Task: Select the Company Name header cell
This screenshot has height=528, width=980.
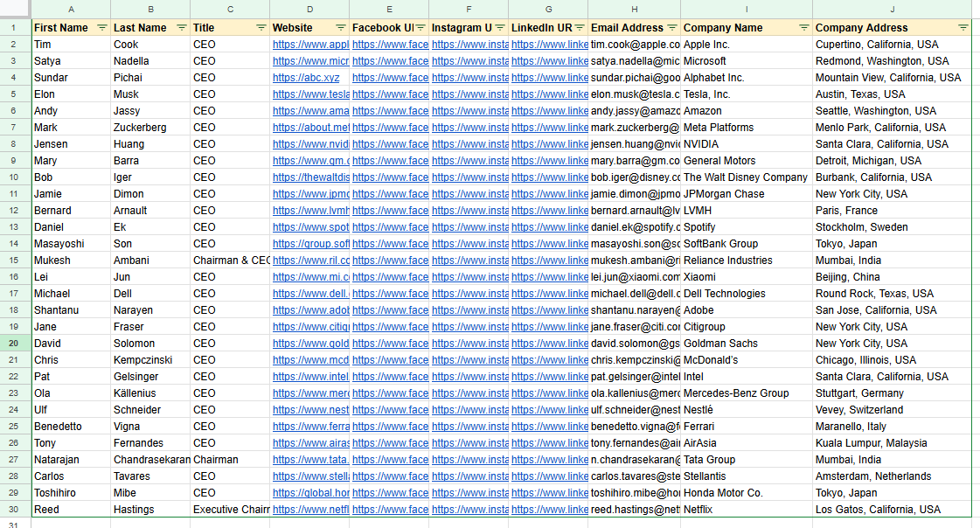Action: coord(747,27)
